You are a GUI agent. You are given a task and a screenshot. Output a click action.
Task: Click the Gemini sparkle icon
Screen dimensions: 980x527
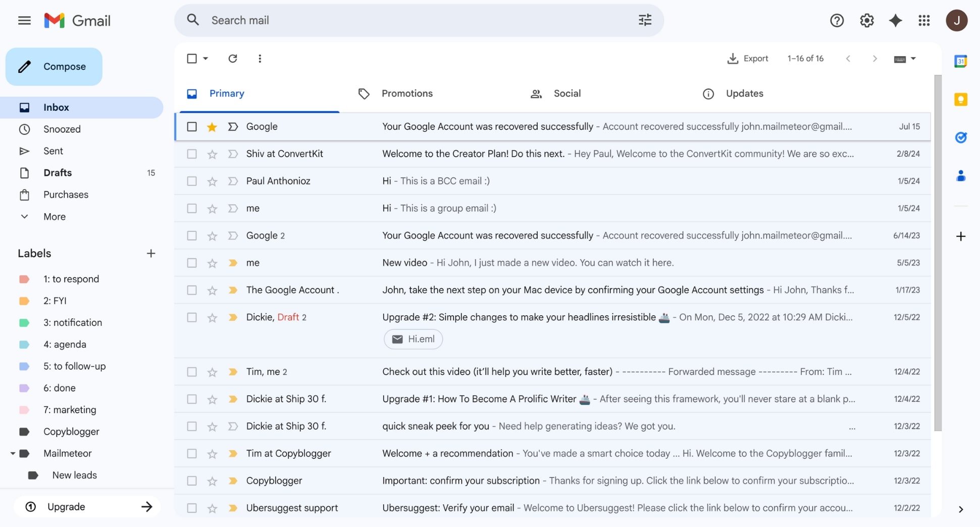895,20
